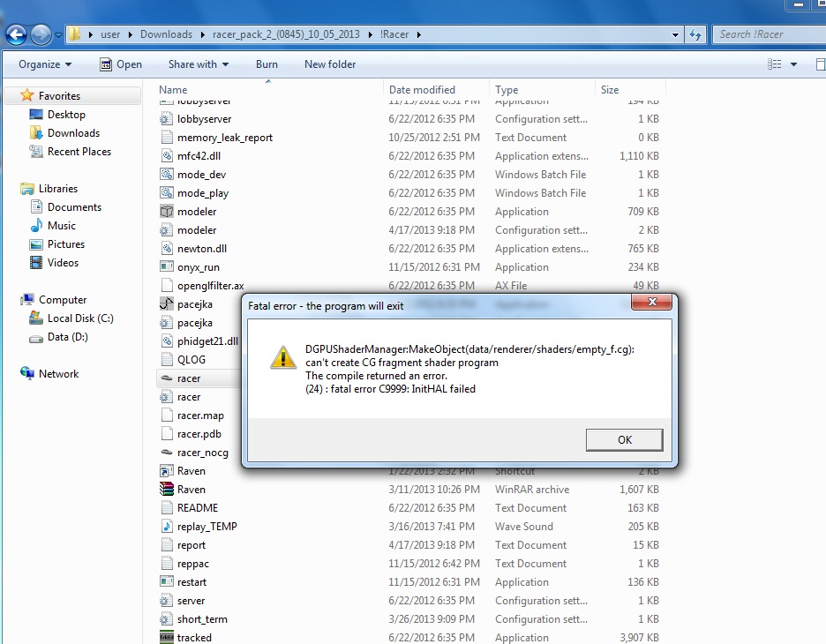Select Computer in the navigation pane
The width and height of the screenshot is (826, 644).
point(63,300)
